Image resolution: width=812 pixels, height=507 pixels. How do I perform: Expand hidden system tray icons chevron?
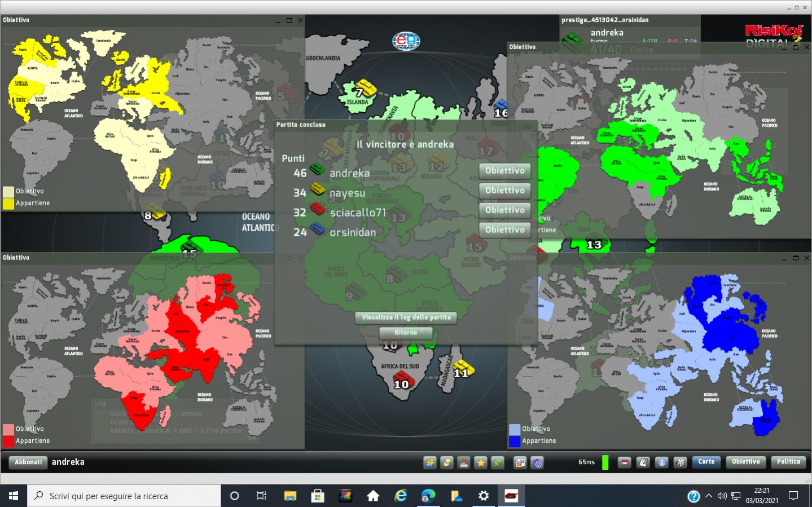point(709,496)
